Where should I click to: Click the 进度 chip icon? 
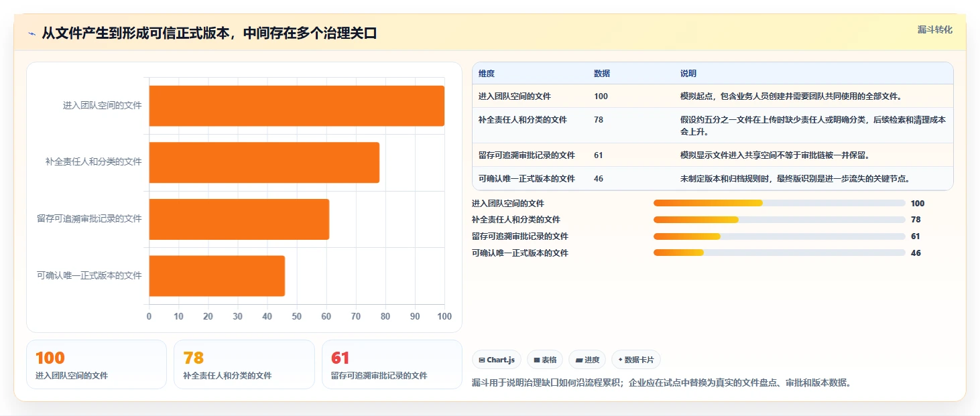pos(579,360)
